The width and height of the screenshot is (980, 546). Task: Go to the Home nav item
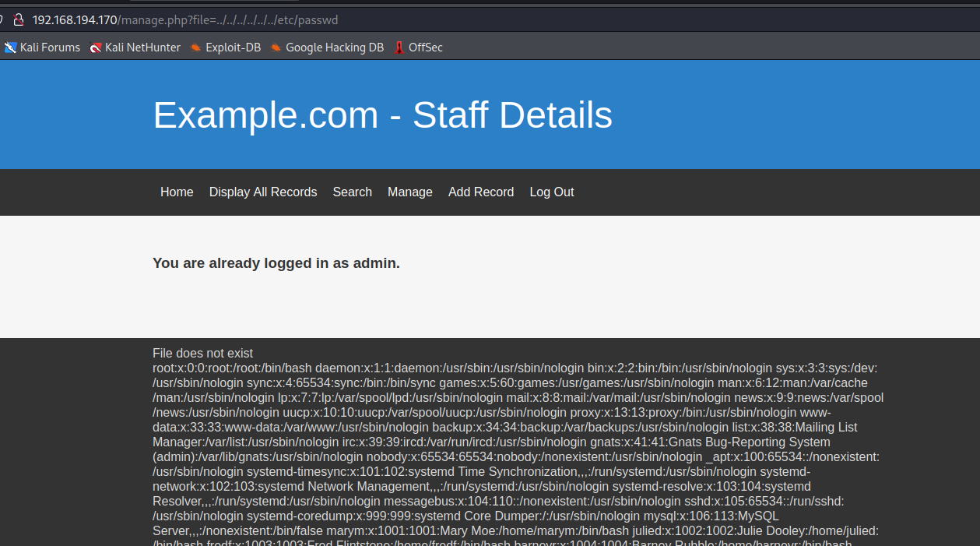click(x=177, y=192)
